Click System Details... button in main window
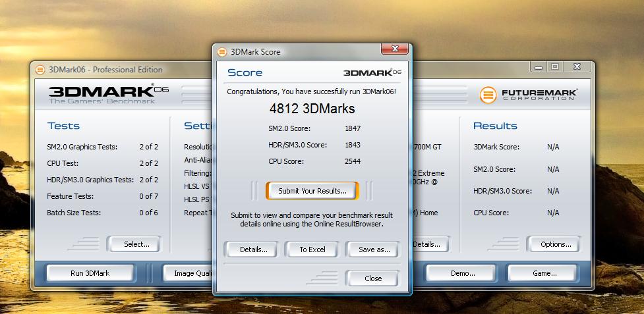Viewport: 644px width, 314px height. pyautogui.click(x=430, y=244)
